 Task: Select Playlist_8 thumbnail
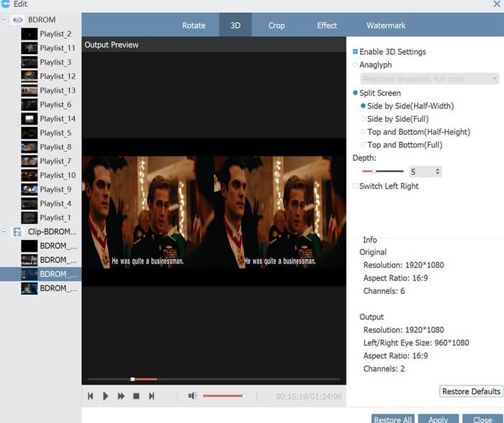(30, 147)
